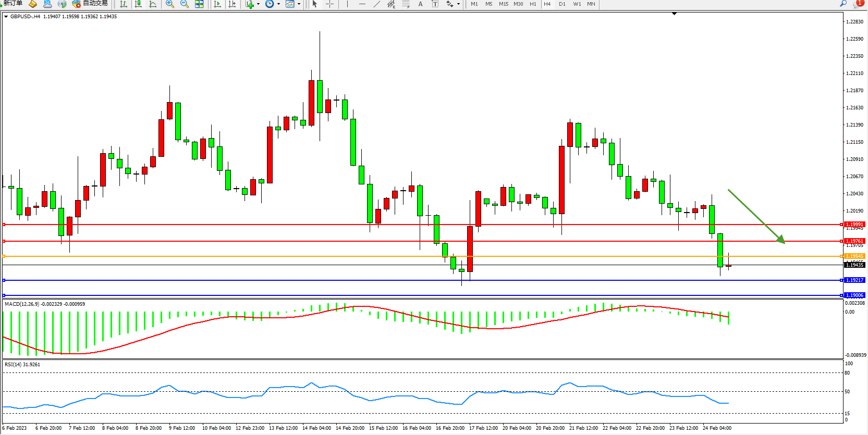This screenshot has height=435, width=868.
Task: Open the periodicity clock dropdown arrow
Action: tap(278, 4)
